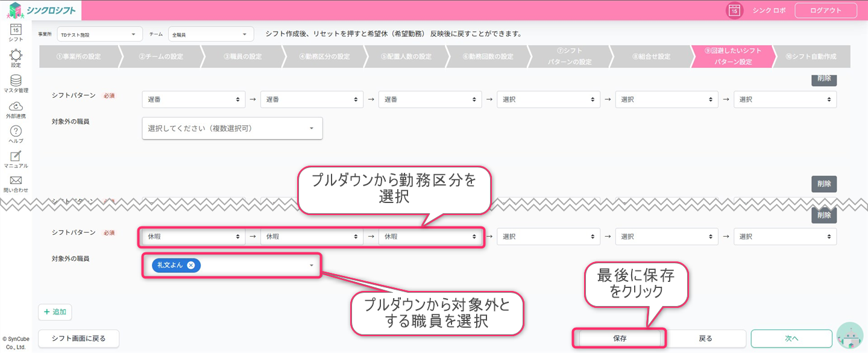Screen dimensions: 868x353
Task: Click the ＋追加 button
Action: [x=55, y=312]
